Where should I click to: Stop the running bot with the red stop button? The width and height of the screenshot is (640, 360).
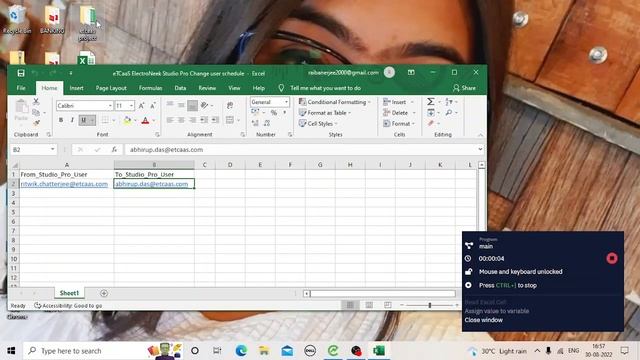click(612, 258)
